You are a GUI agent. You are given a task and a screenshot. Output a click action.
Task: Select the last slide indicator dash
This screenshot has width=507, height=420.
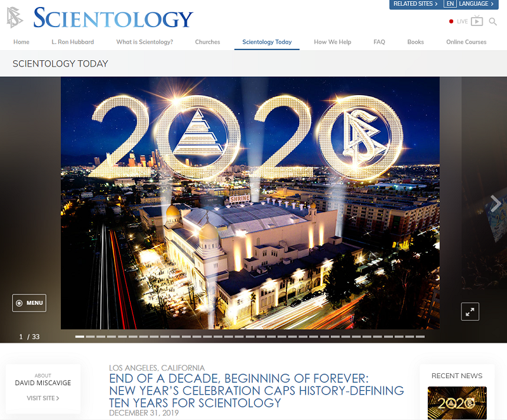coord(420,336)
